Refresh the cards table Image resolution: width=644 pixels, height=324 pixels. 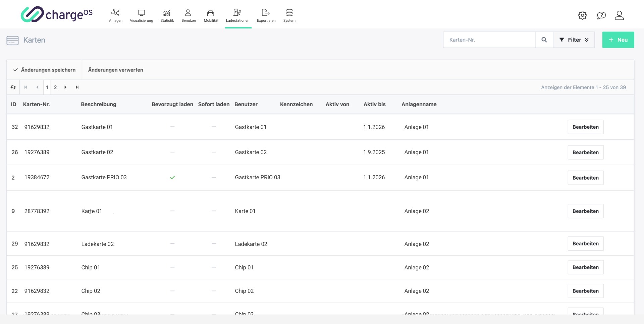click(x=13, y=87)
